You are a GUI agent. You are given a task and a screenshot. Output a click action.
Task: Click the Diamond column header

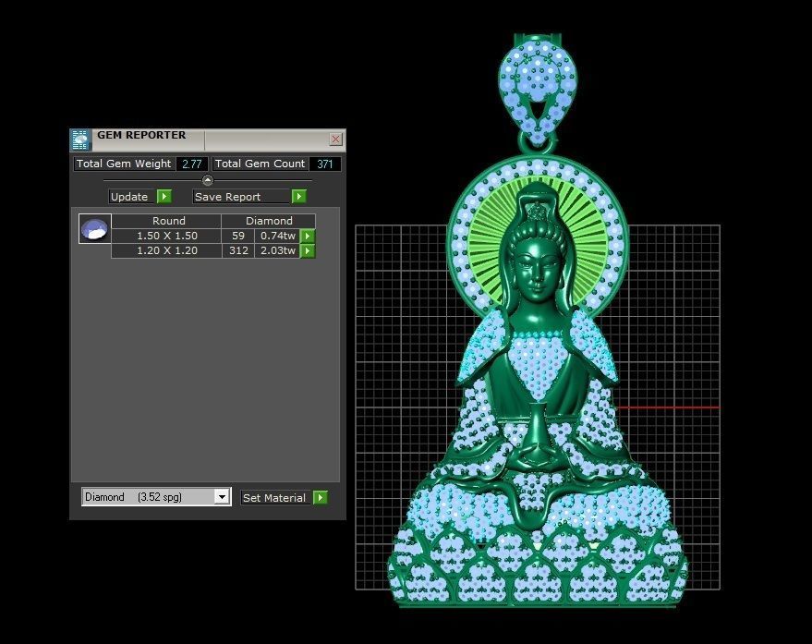269,221
